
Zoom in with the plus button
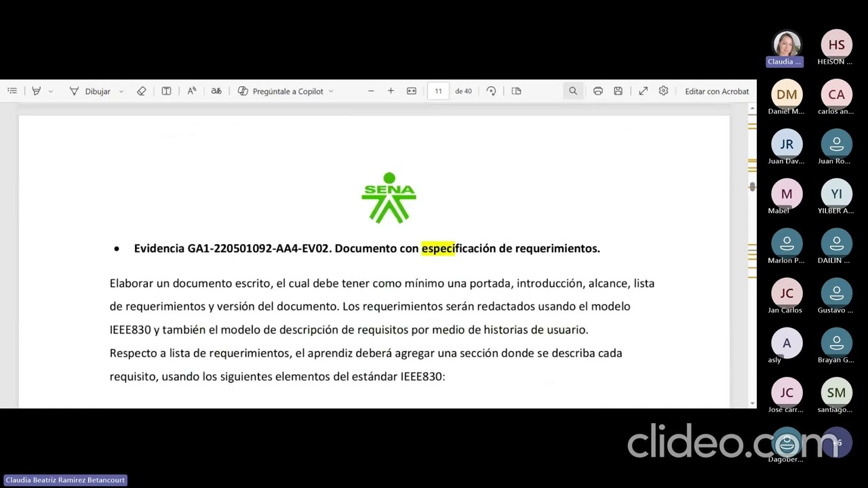pyautogui.click(x=391, y=91)
